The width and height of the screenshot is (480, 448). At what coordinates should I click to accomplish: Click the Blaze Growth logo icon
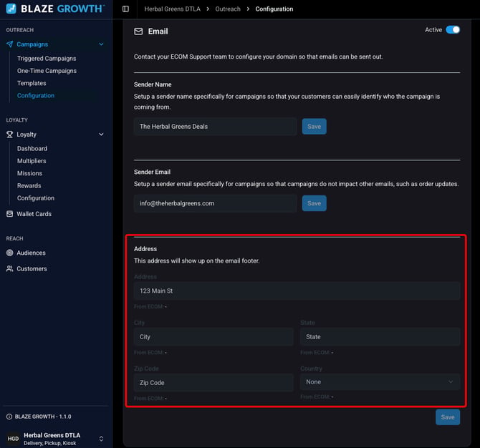click(x=11, y=9)
